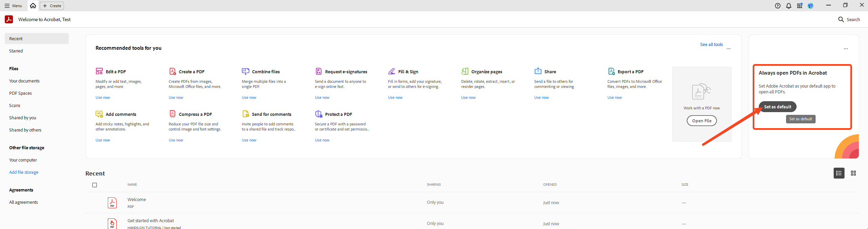
Task: Switch to list view of Recent
Action: point(839,173)
